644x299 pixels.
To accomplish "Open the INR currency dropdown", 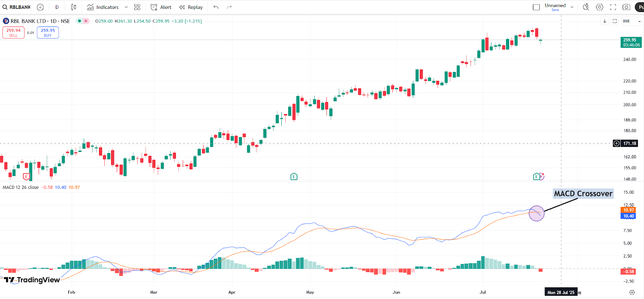I will [x=631, y=21].
